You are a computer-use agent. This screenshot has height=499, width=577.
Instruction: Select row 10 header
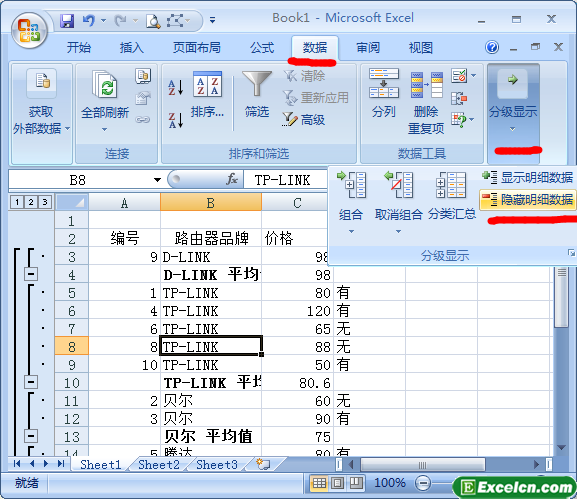(x=72, y=382)
